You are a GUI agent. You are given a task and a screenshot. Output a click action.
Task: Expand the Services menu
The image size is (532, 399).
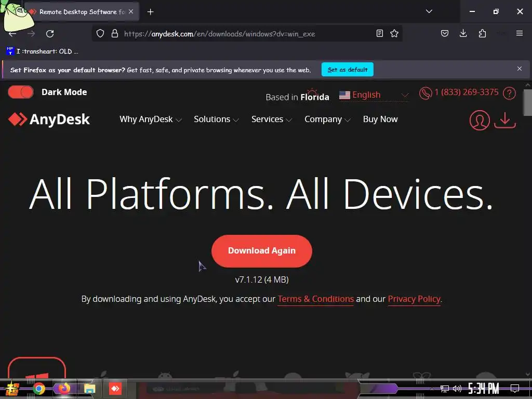(x=271, y=119)
